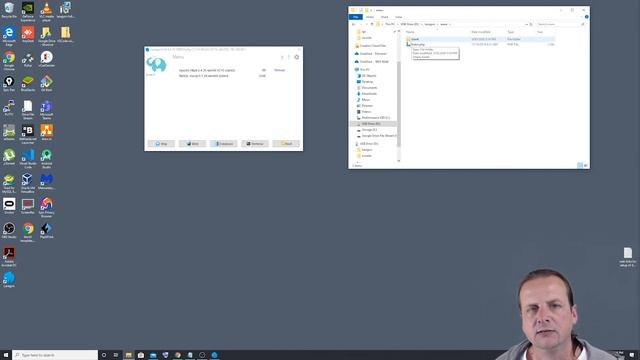The image size is (640, 360).
Task: Open the Database button in Laragon
Action: [x=224, y=144]
